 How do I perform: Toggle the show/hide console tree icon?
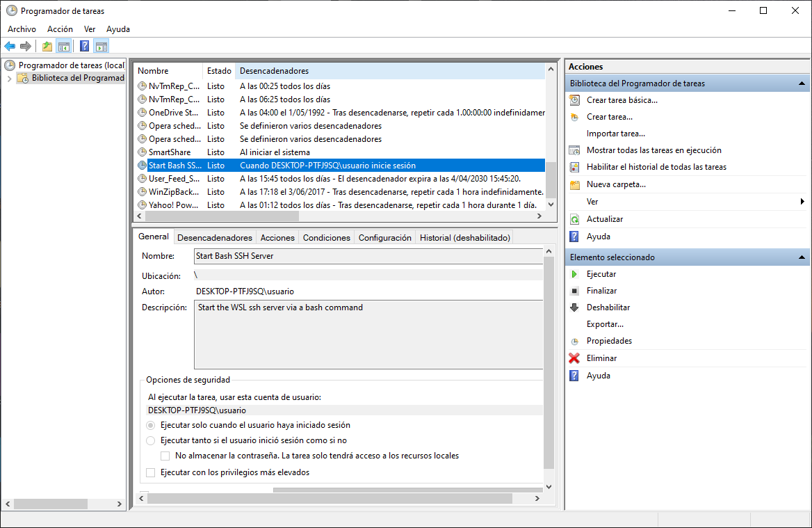click(64, 47)
